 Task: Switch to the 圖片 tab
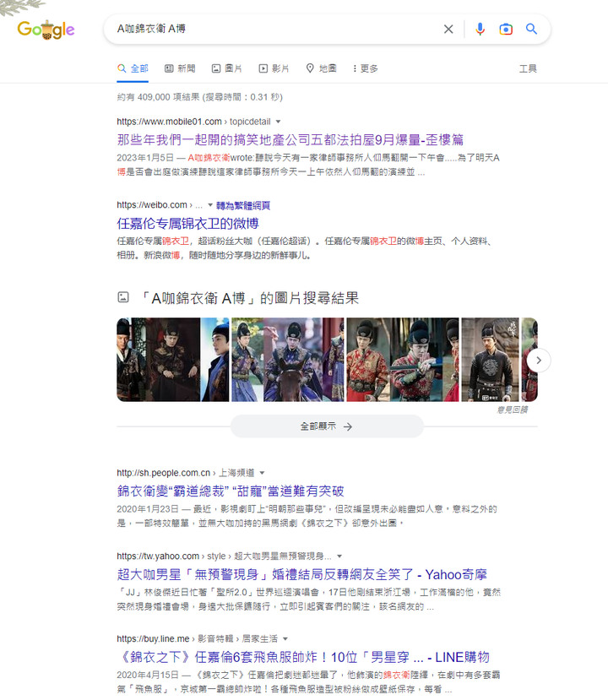pos(227,68)
